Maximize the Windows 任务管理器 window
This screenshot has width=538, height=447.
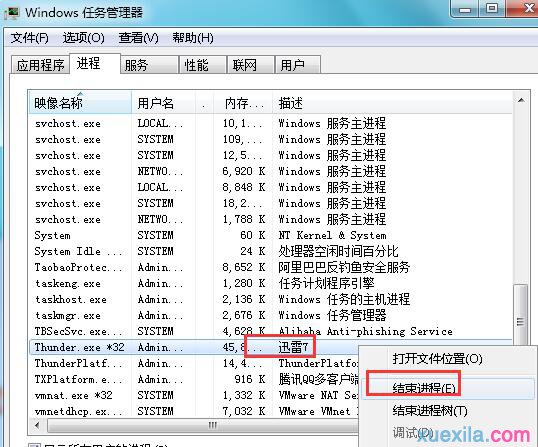492,8
